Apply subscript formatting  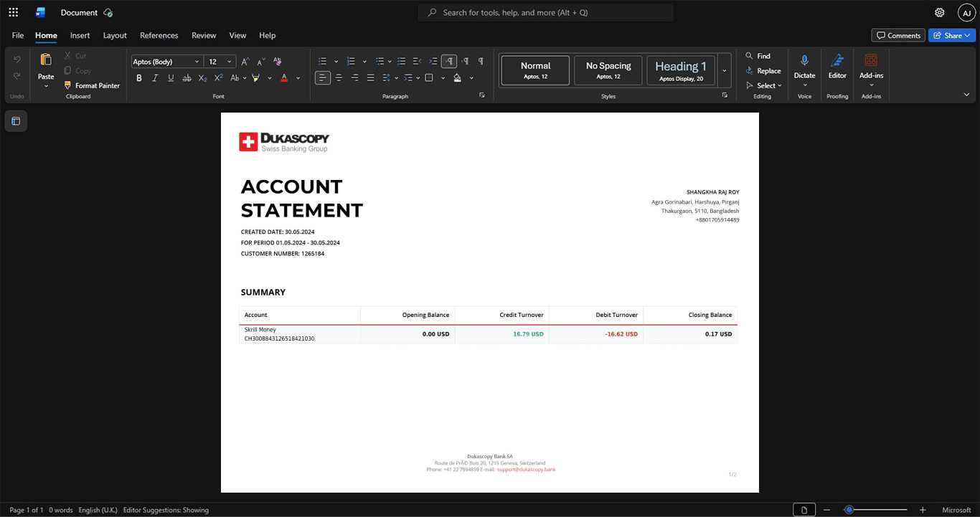tap(202, 77)
